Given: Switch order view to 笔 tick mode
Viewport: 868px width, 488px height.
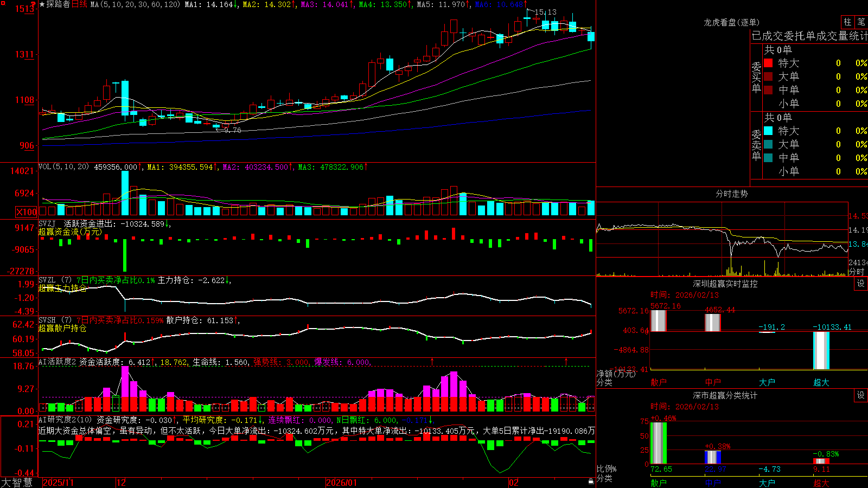Looking at the screenshot, I should coord(861,22).
